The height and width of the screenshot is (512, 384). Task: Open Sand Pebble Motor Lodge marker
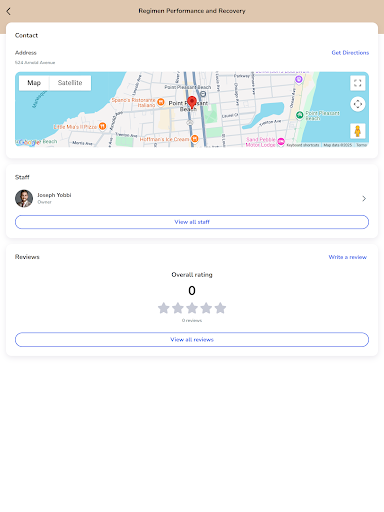(x=281, y=142)
